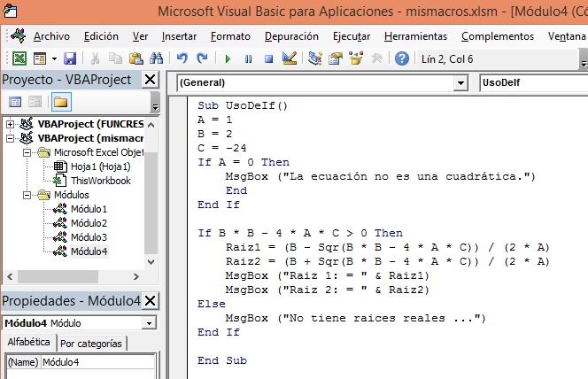Select ThisWorkbook in the project tree

pos(101,181)
